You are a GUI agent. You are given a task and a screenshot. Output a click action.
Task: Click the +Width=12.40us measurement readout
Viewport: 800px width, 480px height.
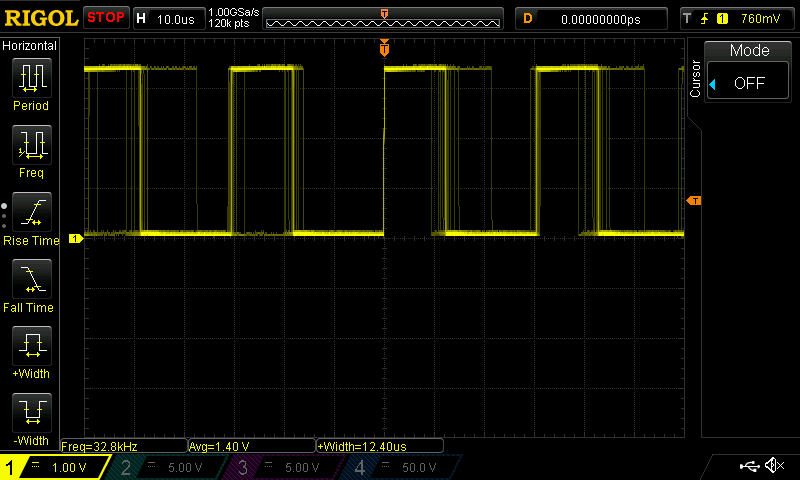[x=380, y=446]
